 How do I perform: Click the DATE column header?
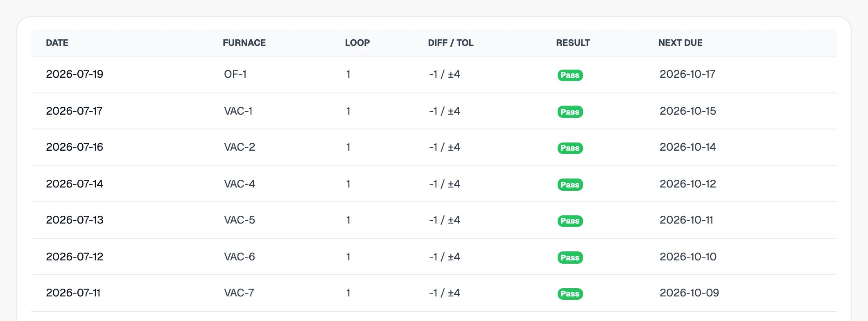57,43
